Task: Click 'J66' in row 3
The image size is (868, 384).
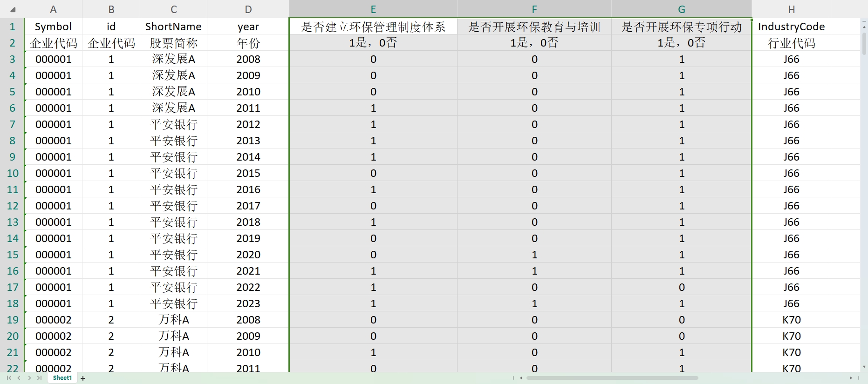Action: [x=792, y=59]
